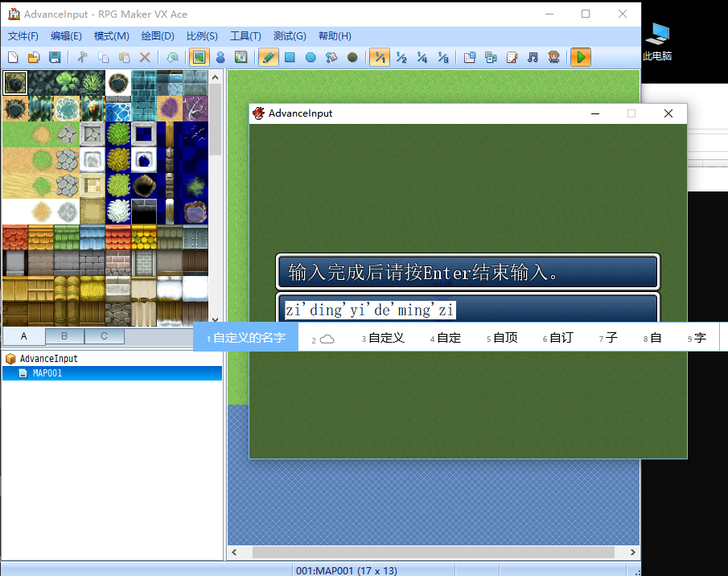Click the AdvanceInput game window title icon
Screen dimensions: 728x576
[258, 113]
